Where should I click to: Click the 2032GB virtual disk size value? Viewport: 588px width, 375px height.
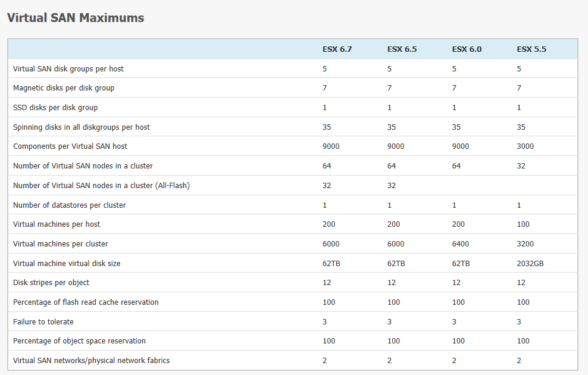530,263
